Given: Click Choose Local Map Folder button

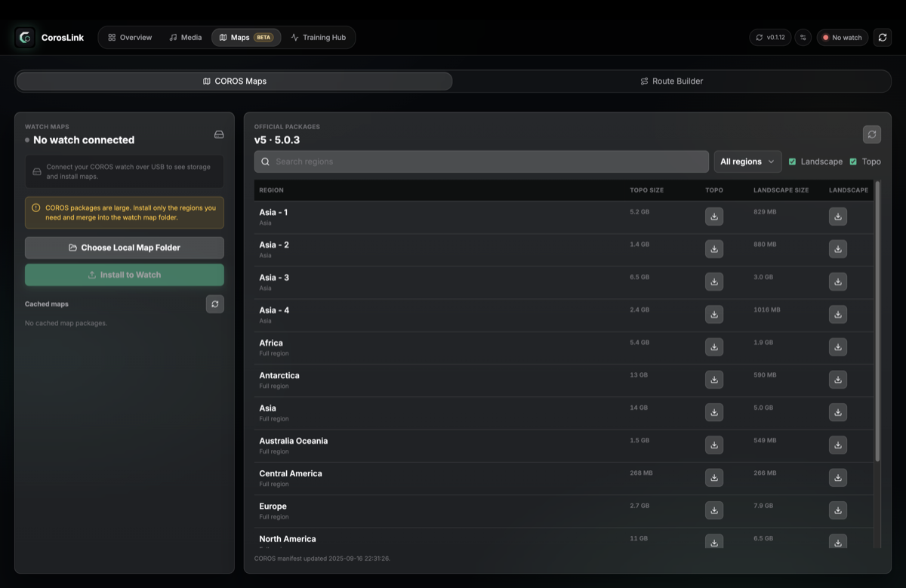Looking at the screenshot, I should coord(125,248).
